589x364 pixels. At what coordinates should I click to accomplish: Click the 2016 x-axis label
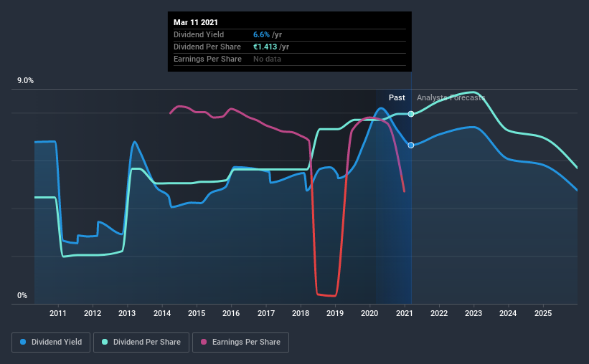(x=231, y=313)
